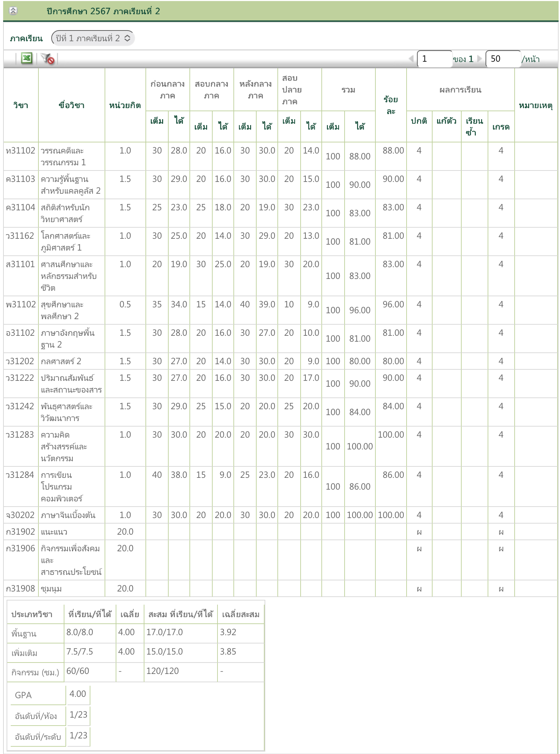Select subject code ว31162
Viewport: 560px width, 754px height.
tap(20, 236)
